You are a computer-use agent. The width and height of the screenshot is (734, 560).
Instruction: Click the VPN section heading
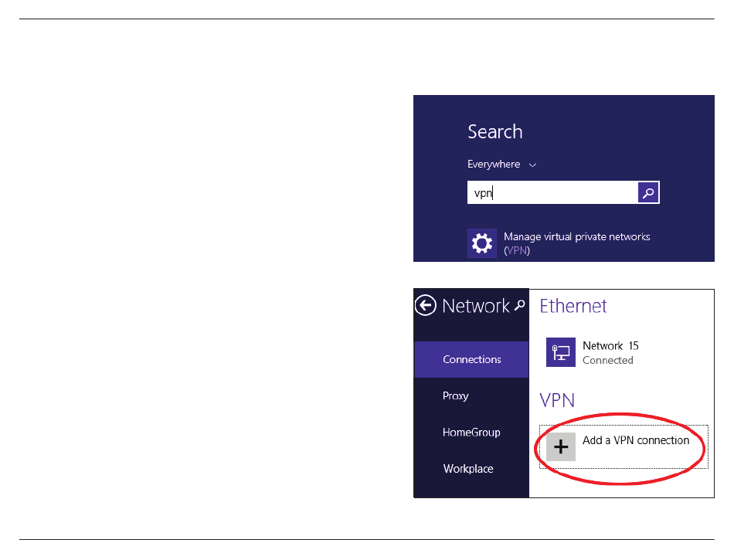click(557, 400)
